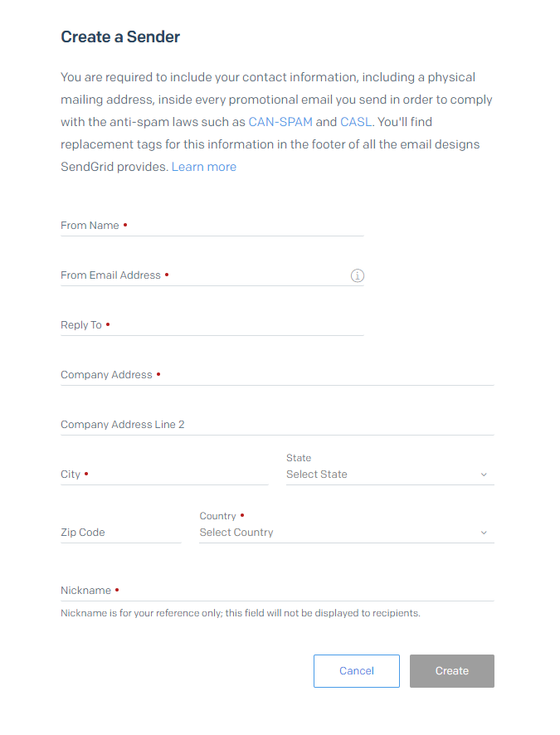Screen dimensions: 560x735
Task: Click the info icon beside From Email Address
Action: coord(358,275)
